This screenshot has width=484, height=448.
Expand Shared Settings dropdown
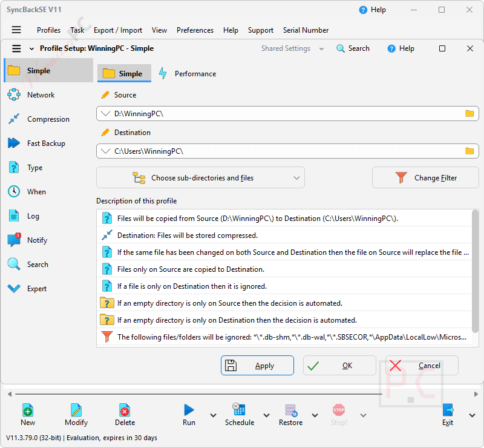coord(321,49)
